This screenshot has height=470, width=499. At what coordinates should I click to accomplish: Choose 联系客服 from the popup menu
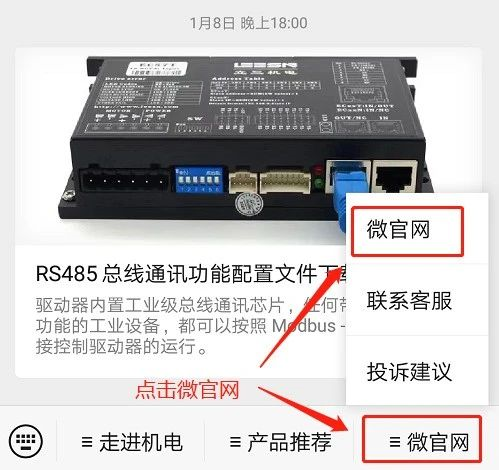coord(409,300)
